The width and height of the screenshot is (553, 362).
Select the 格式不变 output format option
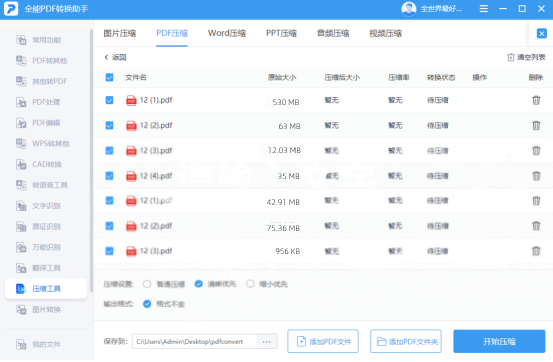coord(147,304)
